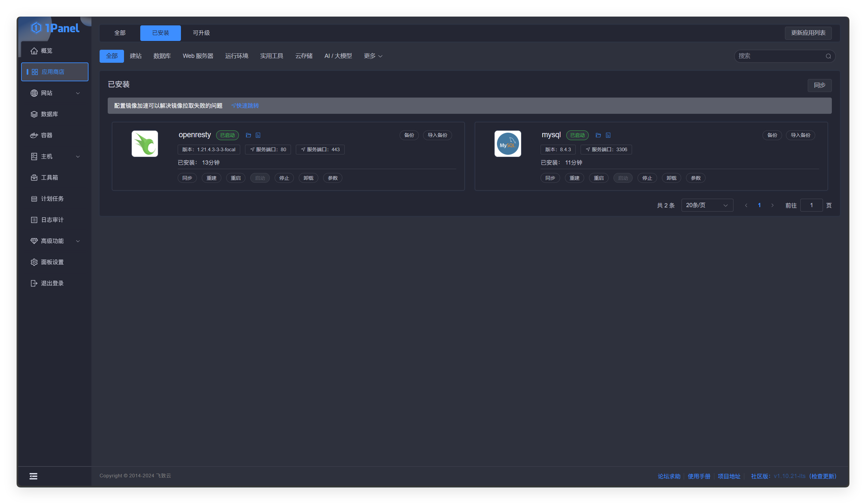866x504 pixels.
Task: Click mysql 导入备份 button
Action: [x=800, y=135]
